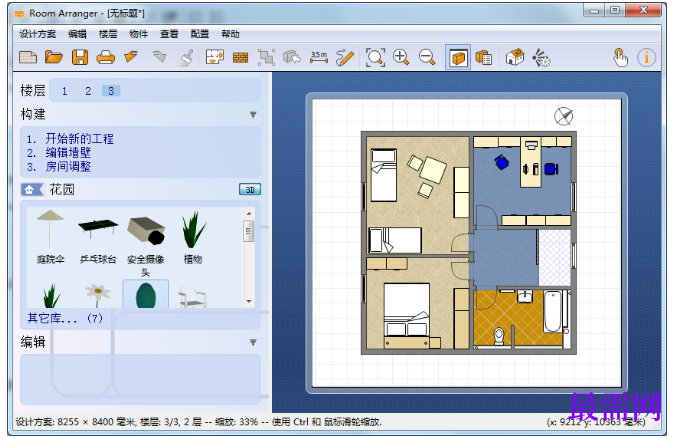Screen dimensions: 680x438
Task: Click the new project icon in toolbar
Action: coord(28,57)
